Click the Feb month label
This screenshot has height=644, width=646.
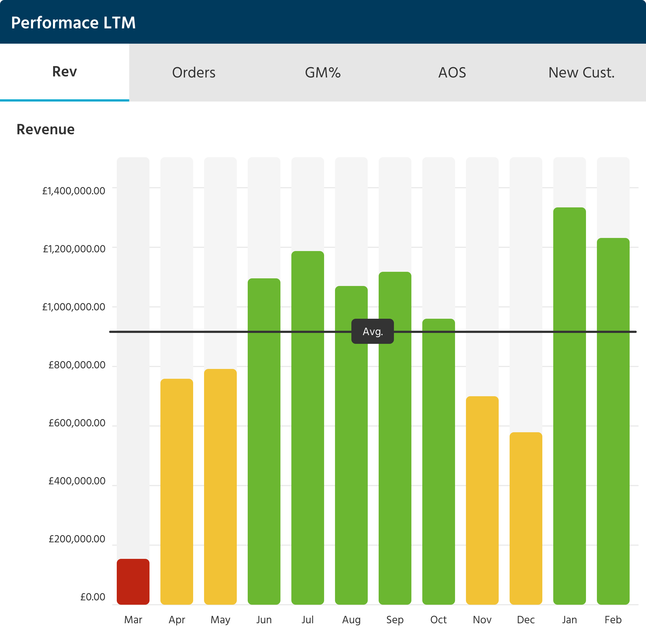(x=613, y=620)
